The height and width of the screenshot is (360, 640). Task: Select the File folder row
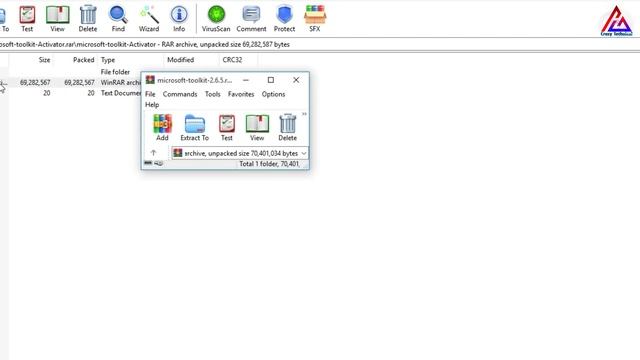tap(70, 72)
